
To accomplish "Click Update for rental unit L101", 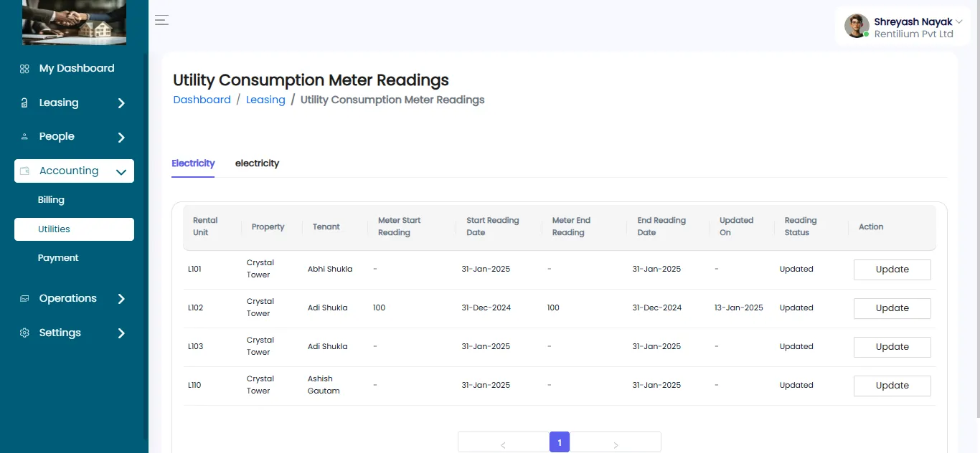I will coord(892,270).
